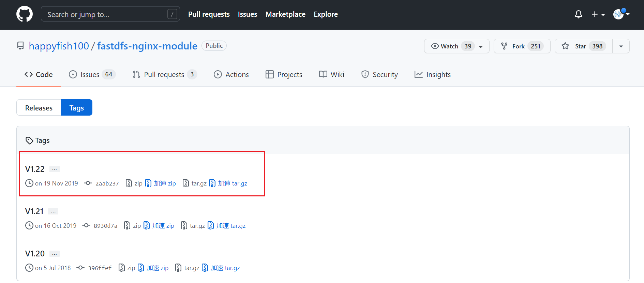Open tag V1.20

point(35,253)
